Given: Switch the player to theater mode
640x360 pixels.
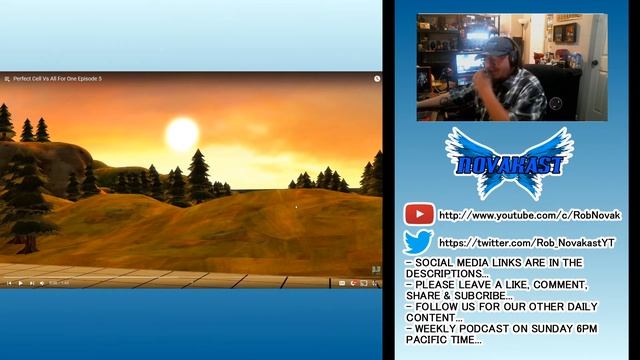Looking at the screenshot, I should [364, 283].
